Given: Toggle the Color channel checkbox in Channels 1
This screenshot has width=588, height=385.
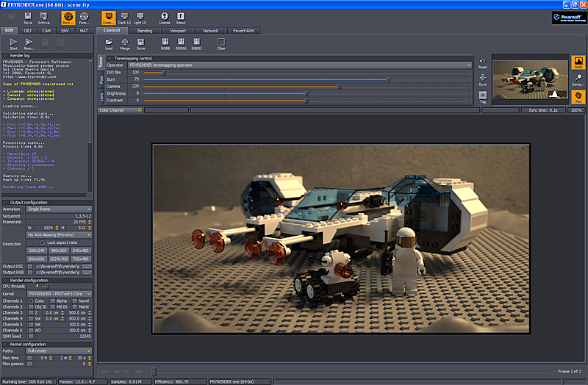Looking at the screenshot, I should tap(31, 301).
